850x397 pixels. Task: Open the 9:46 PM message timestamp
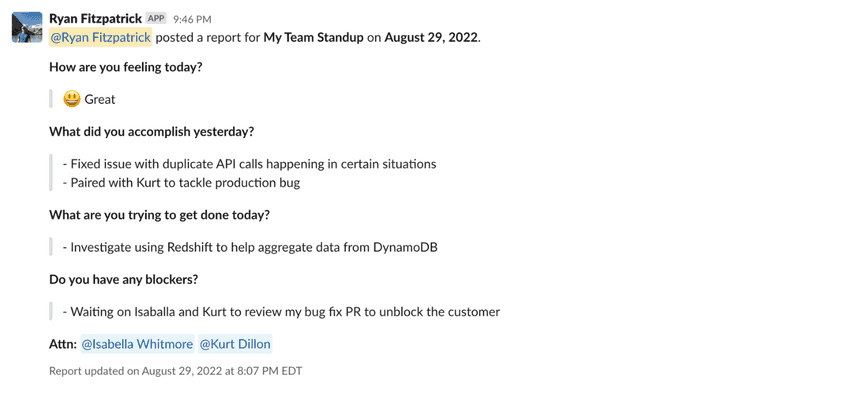coord(192,20)
